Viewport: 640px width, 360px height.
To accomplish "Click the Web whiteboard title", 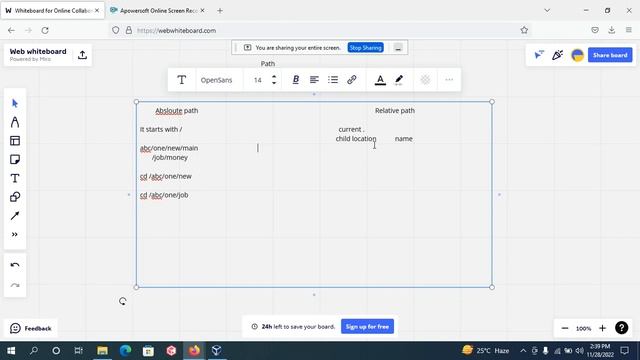I will pos(38,51).
